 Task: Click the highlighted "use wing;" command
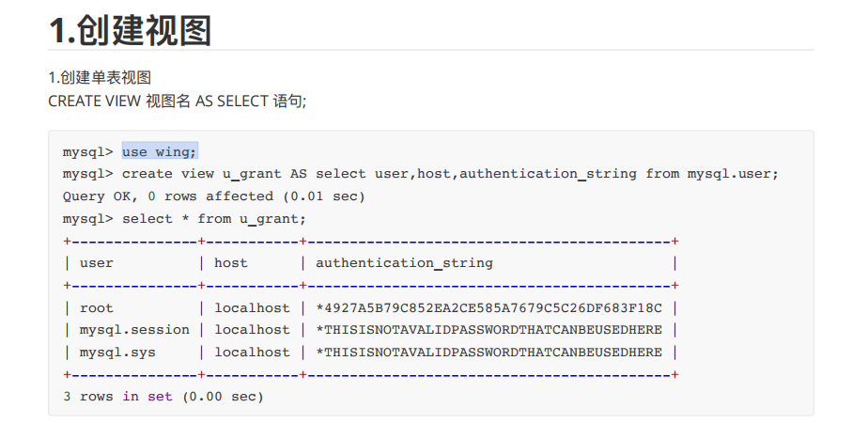[160, 151]
